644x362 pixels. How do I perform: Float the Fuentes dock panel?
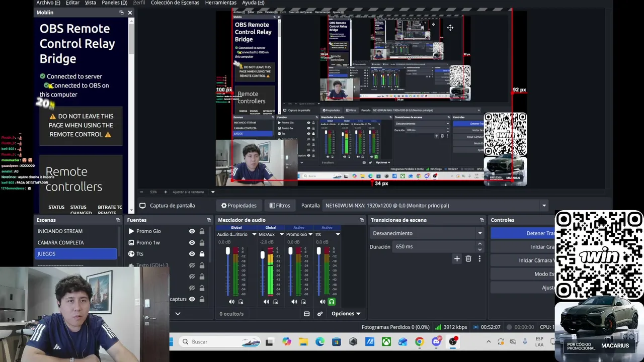coord(209,220)
